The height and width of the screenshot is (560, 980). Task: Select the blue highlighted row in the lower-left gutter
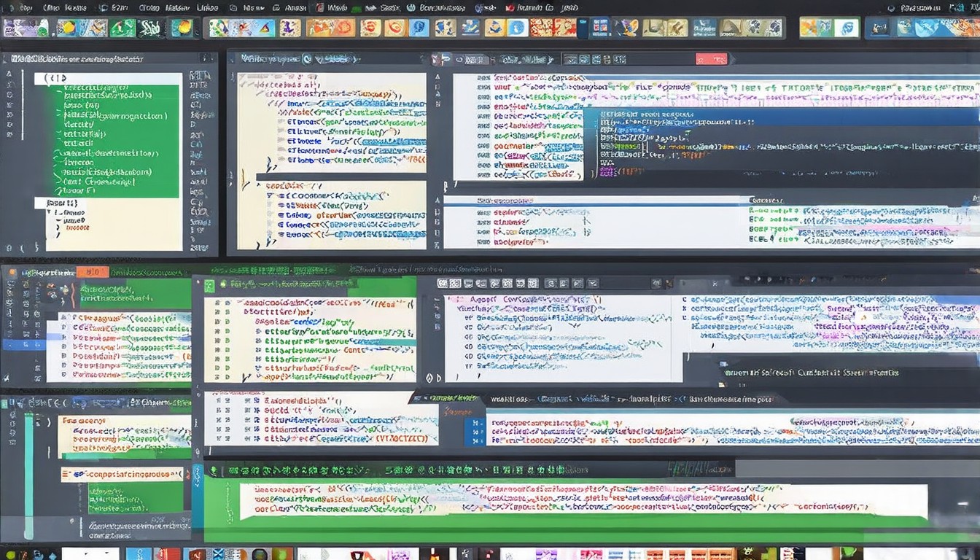click(x=23, y=344)
